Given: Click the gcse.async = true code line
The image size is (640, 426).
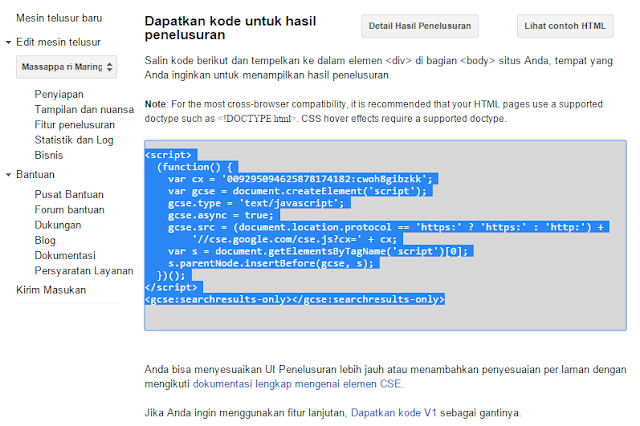Looking at the screenshot, I should point(220,215).
